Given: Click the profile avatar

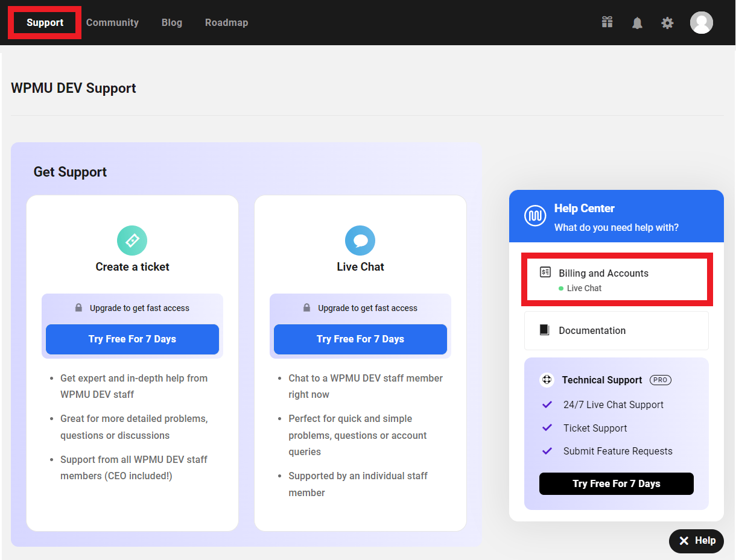Looking at the screenshot, I should [x=702, y=22].
